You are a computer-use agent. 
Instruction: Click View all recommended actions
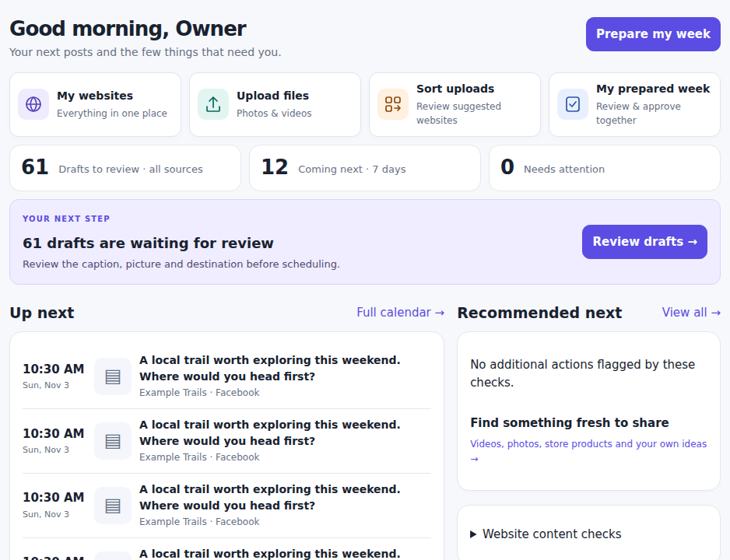691,313
